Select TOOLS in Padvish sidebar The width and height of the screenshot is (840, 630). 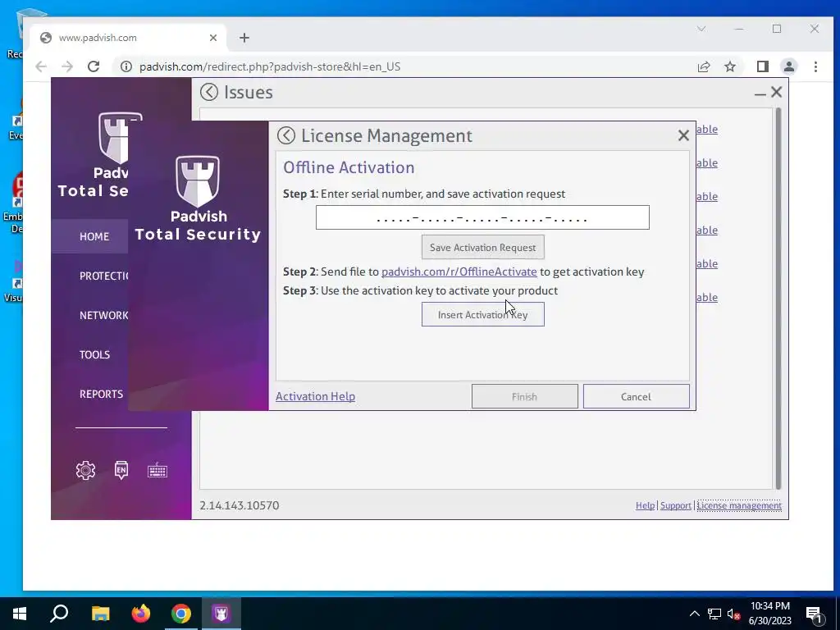coord(95,354)
